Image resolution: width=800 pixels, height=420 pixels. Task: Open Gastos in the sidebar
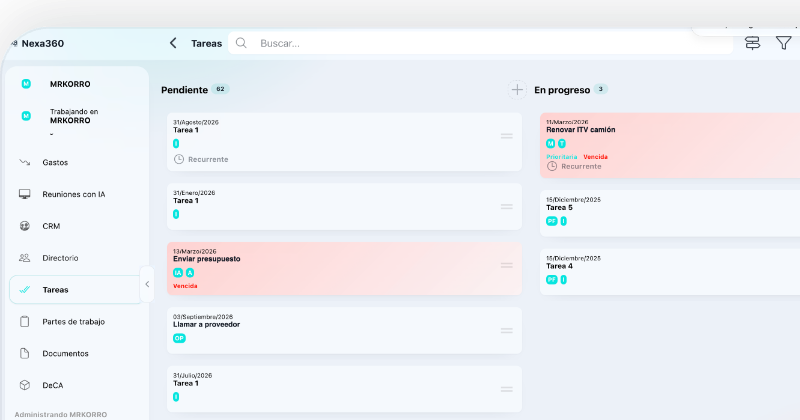coord(75,162)
